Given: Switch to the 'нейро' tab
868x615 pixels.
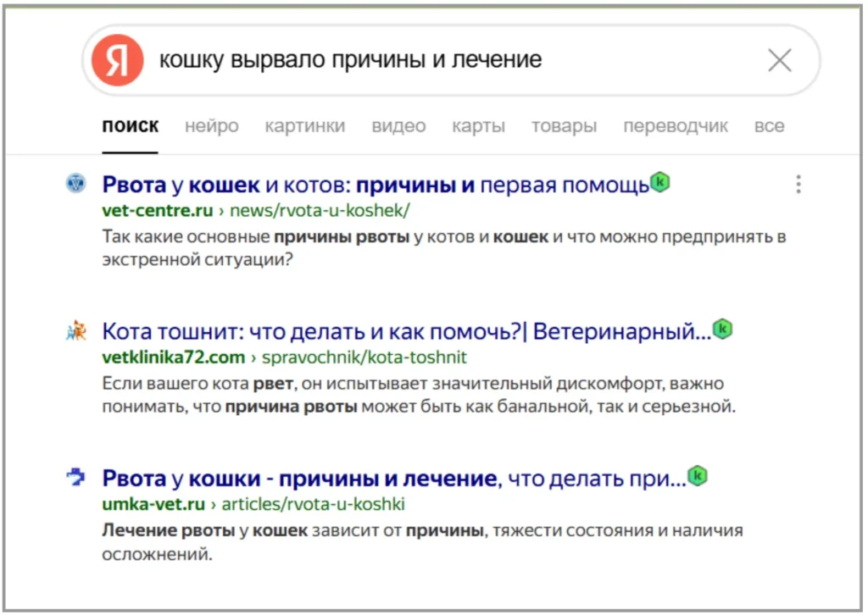Looking at the screenshot, I should [x=211, y=126].
